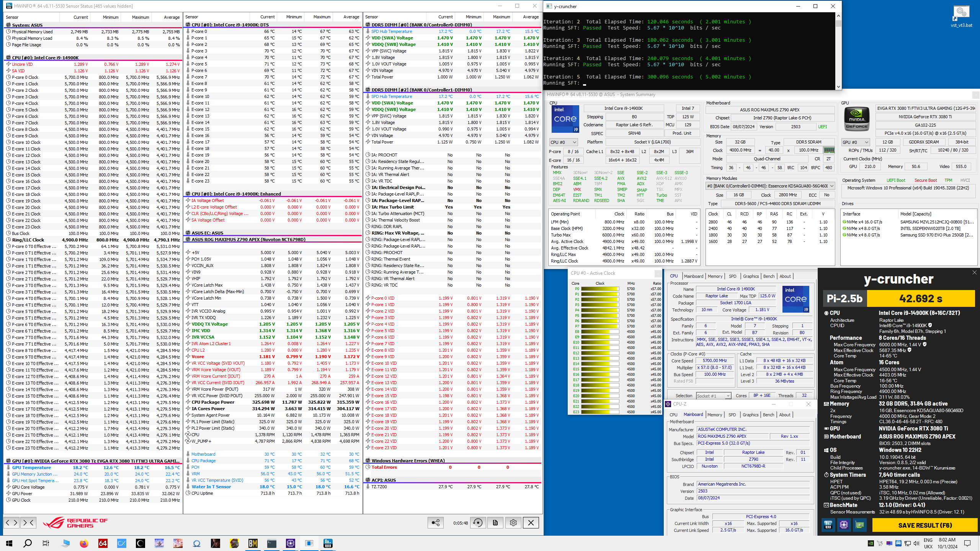Select the CPU tab in the upper CPU-Z window

[674, 276]
